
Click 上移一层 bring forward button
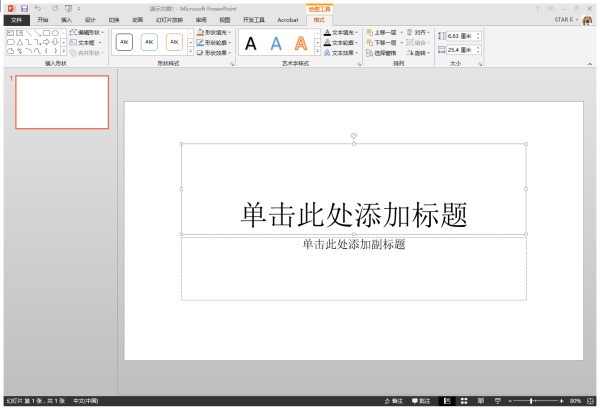click(x=381, y=32)
